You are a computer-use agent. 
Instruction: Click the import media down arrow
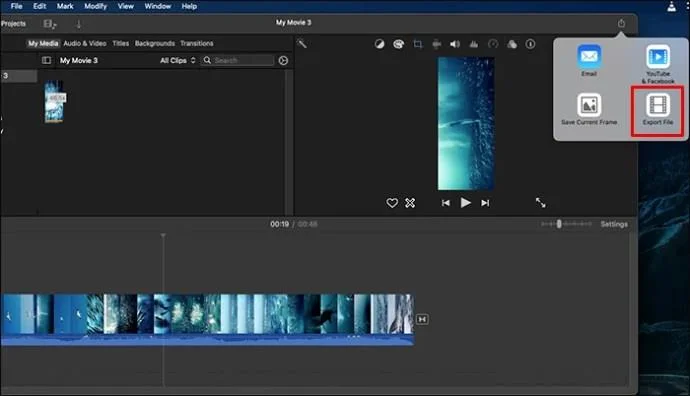click(x=79, y=24)
